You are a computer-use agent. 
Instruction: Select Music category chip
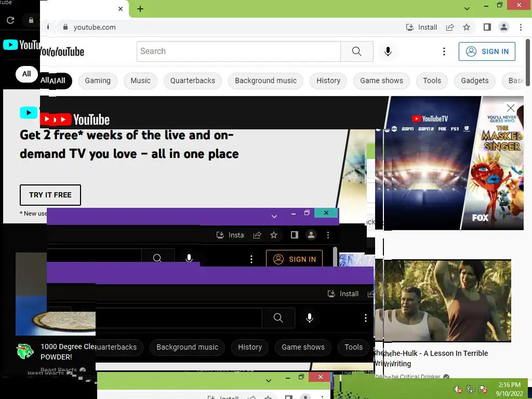pos(140,81)
